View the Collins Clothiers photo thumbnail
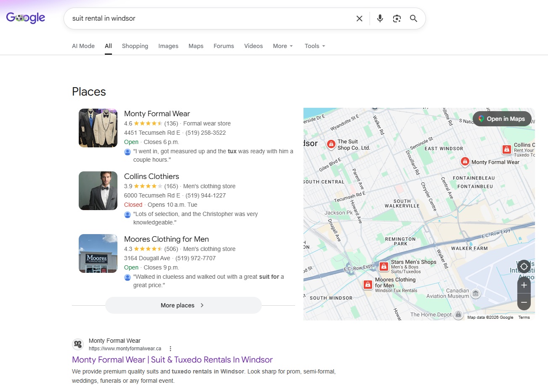Screen dimensions: 548x392 (98, 191)
